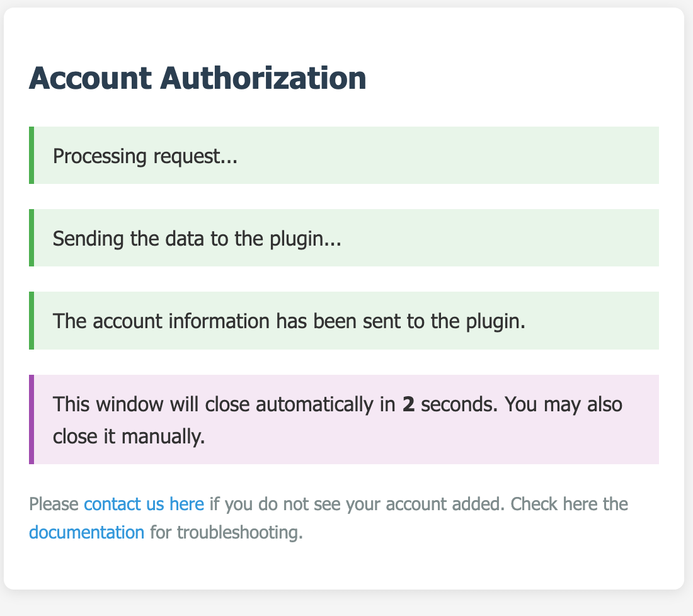693x616 pixels.
Task: Click the "account information has been sent" message
Action: (x=289, y=321)
